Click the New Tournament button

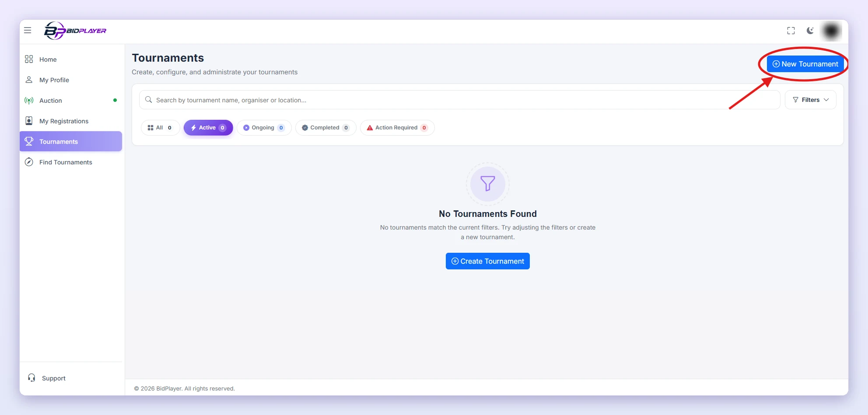[x=805, y=64]
